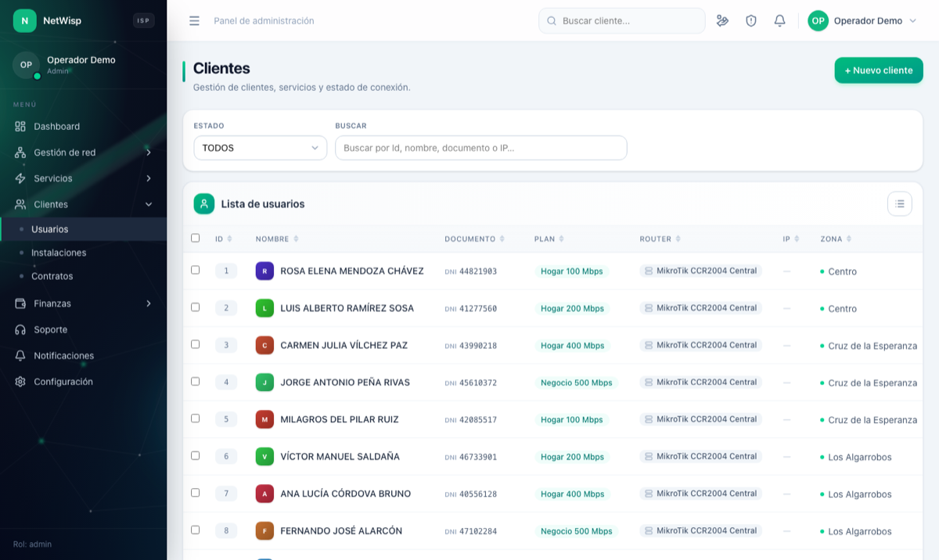Viewport: 939px width, 560px height.
Task: Go to Instalaciones in the sidebar
Action: tap(83, 253)
